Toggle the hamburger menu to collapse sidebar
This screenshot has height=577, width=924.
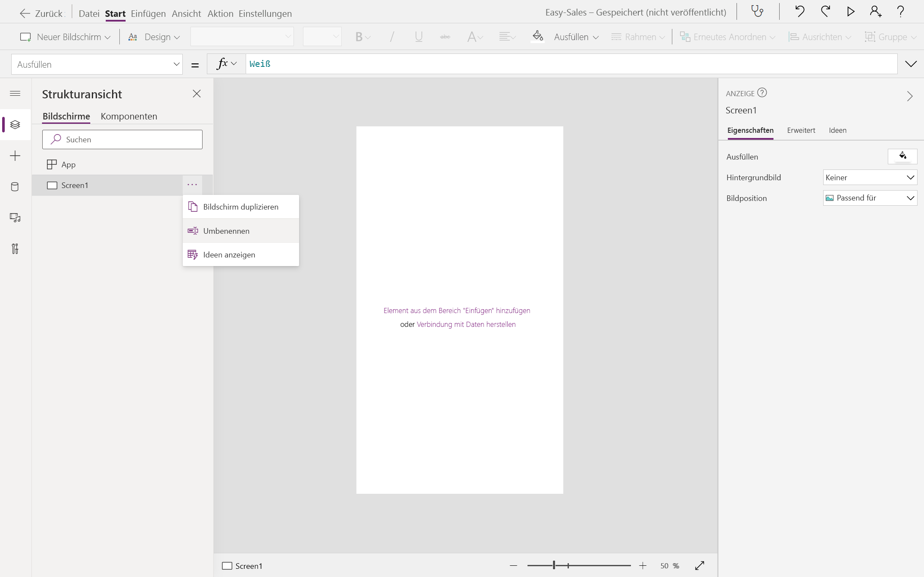click(x=15, y=94)
